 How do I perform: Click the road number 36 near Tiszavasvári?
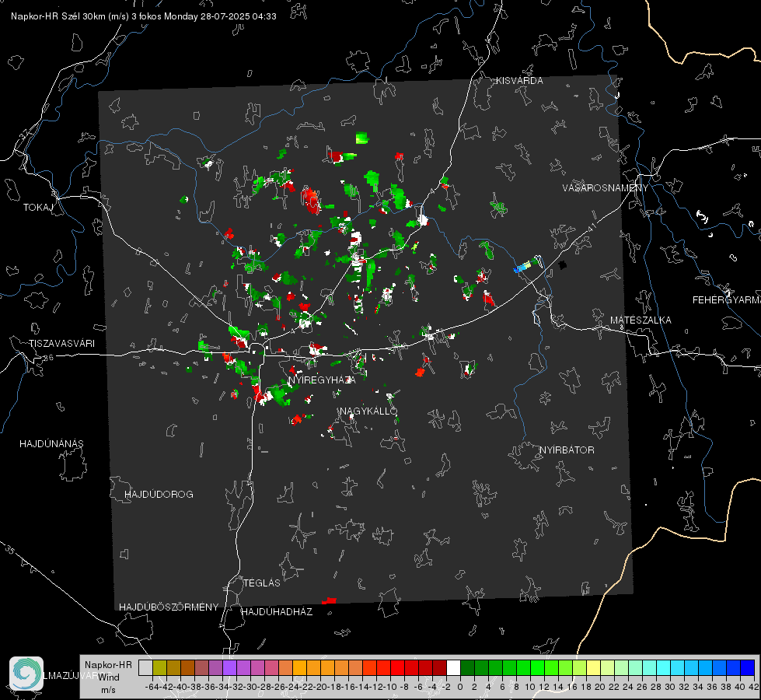tap(48, 358)
